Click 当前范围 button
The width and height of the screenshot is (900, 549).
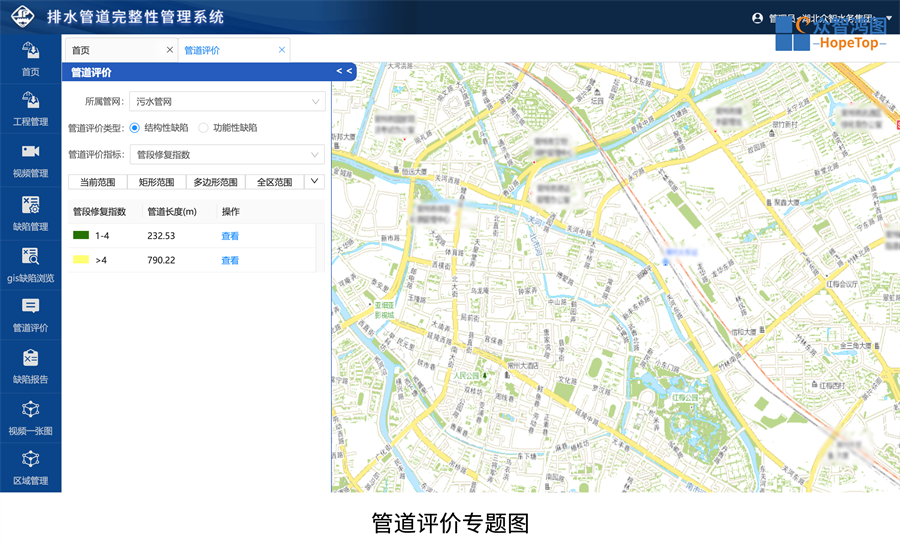click(98, 182)
